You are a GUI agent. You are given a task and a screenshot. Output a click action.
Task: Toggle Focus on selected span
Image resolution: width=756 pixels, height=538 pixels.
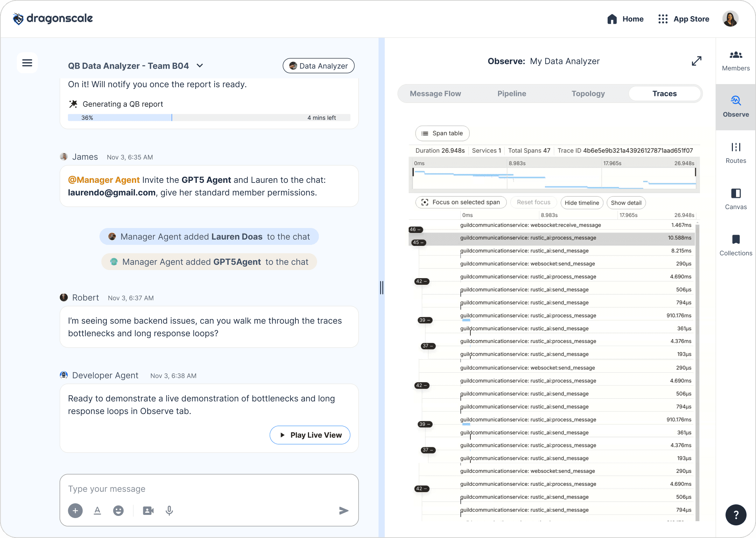461,202
